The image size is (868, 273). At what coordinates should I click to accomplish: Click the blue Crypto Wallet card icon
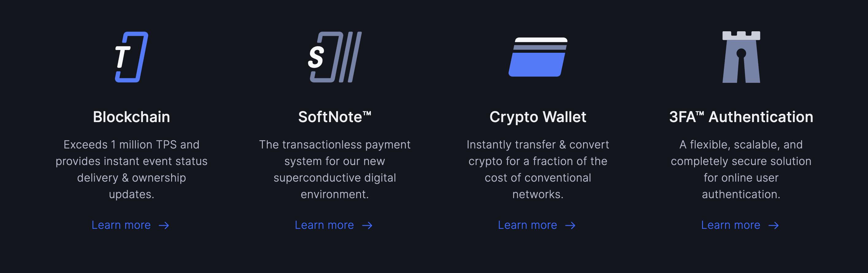point(538,57)
